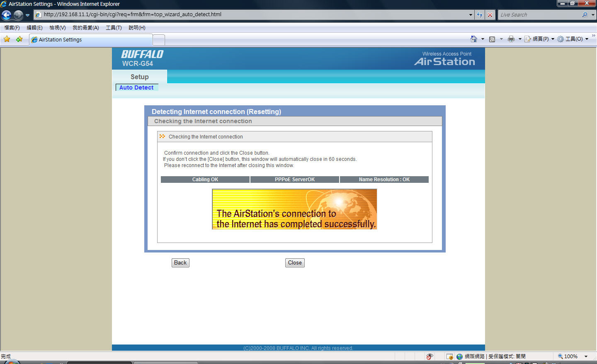
Task: Open the 檢視(V) menu
Action: coord(58,28)
